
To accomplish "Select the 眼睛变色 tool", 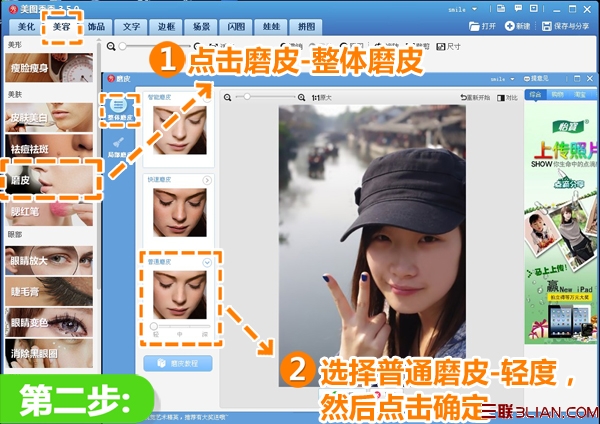I will [x=49, y=322].
